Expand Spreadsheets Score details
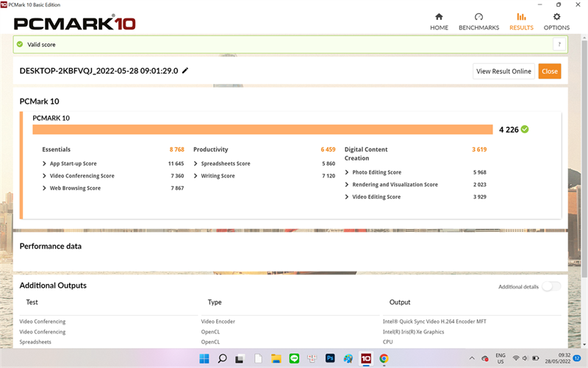 (x=196, y=163)
